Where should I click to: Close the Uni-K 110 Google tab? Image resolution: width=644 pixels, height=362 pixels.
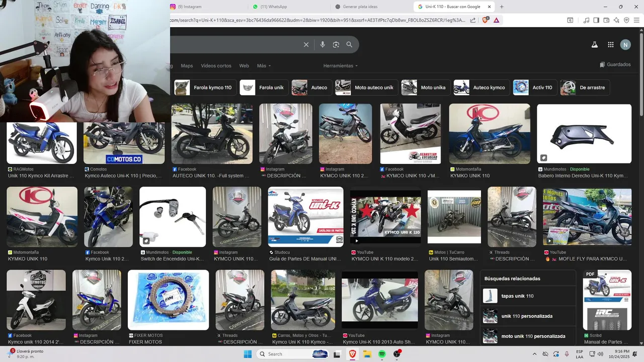489,7
